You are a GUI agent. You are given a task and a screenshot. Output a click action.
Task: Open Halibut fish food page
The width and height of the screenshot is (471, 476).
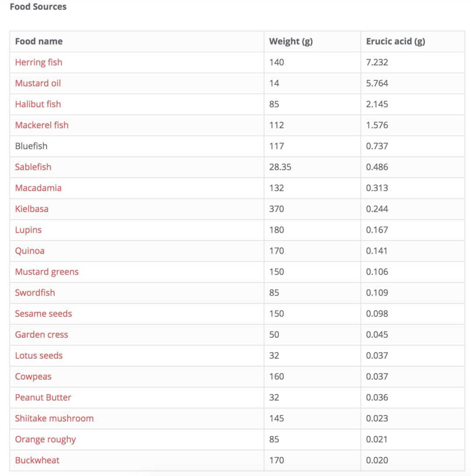point(38,104)
